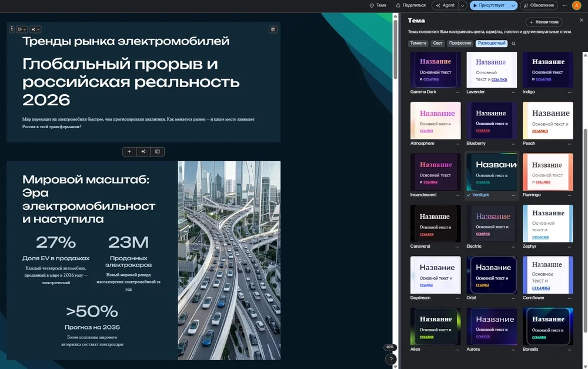Open options dots for Peach theme
Screen dimensions: 588x369
[x=570, y=144]
